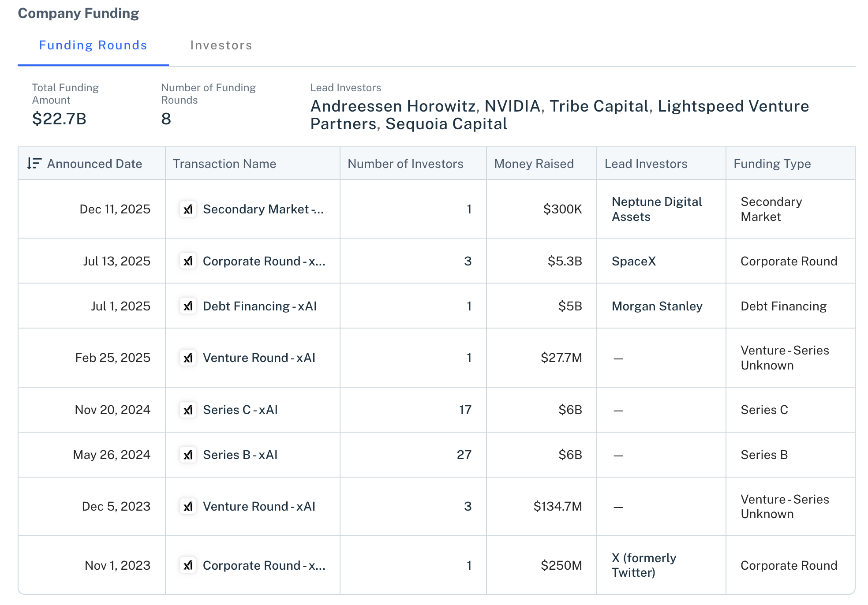The height and width of the screenshot is (605, 868).
Task: Open Debt Financing - xAI transaction link
Action: click(259, 306)
